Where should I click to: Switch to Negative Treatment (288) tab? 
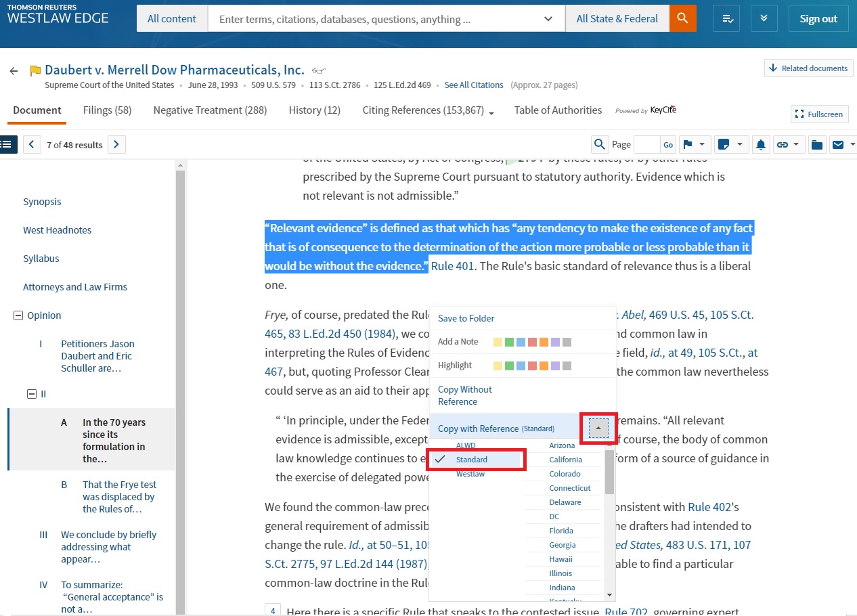[x=210, y=110]
